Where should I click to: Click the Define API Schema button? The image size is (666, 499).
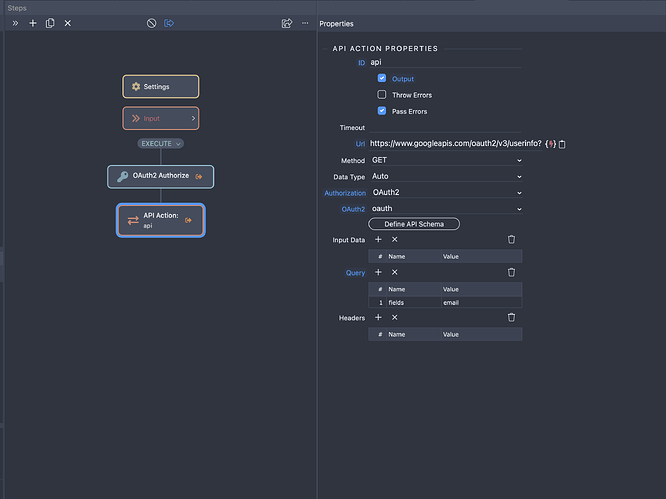pyautogui.click(x=414, y=224)
